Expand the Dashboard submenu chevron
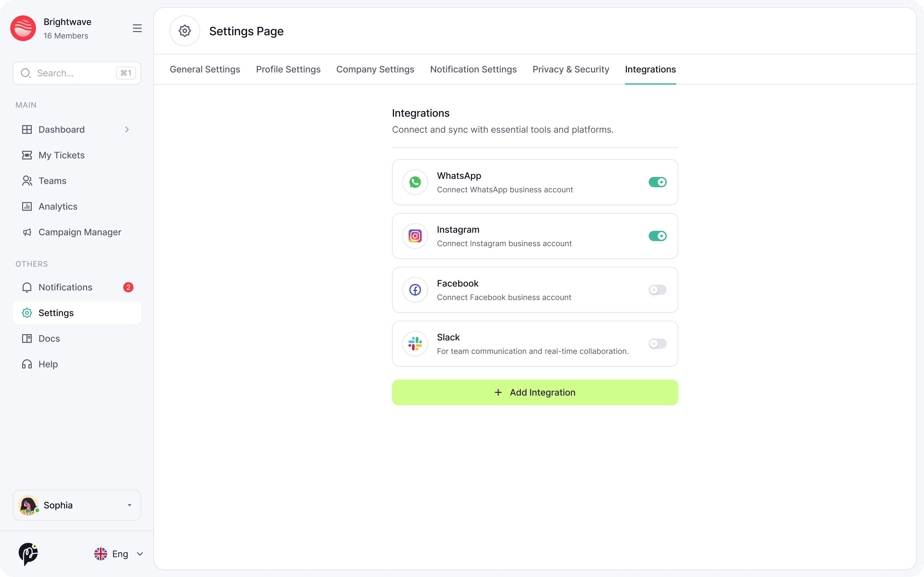This screenshot has width=924, height=577. tap(127, 130)
